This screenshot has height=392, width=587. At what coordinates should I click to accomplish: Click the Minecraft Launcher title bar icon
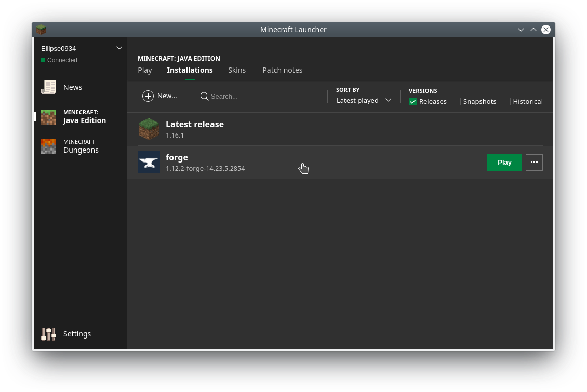[41, 30]
